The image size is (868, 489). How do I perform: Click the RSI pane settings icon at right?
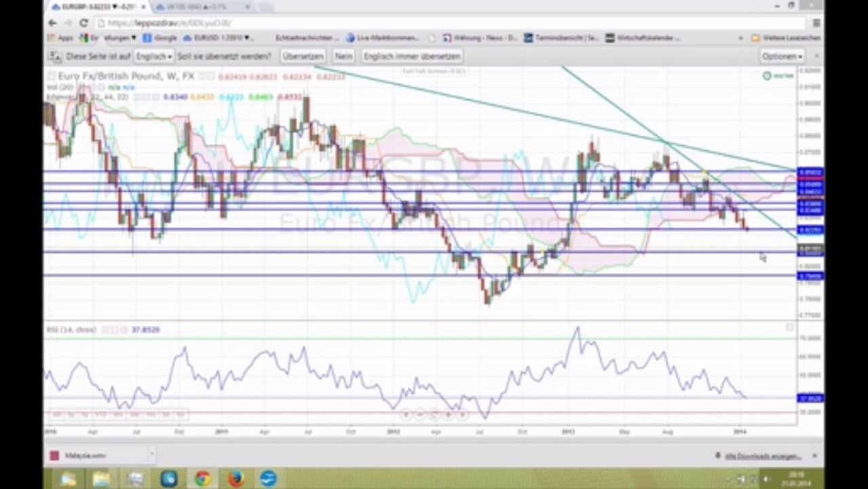pos(789,328)
